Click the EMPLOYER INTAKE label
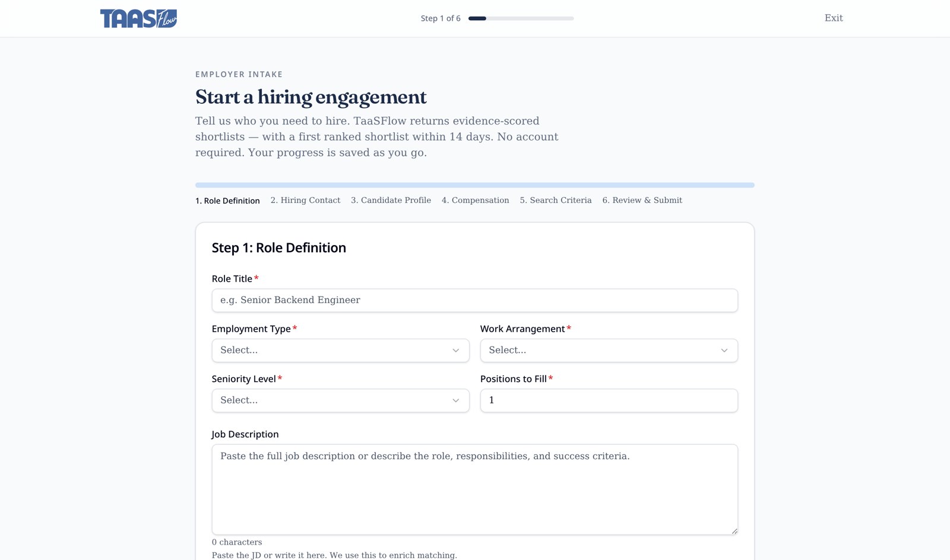950x560 pixels. click(x=239, y=74)
